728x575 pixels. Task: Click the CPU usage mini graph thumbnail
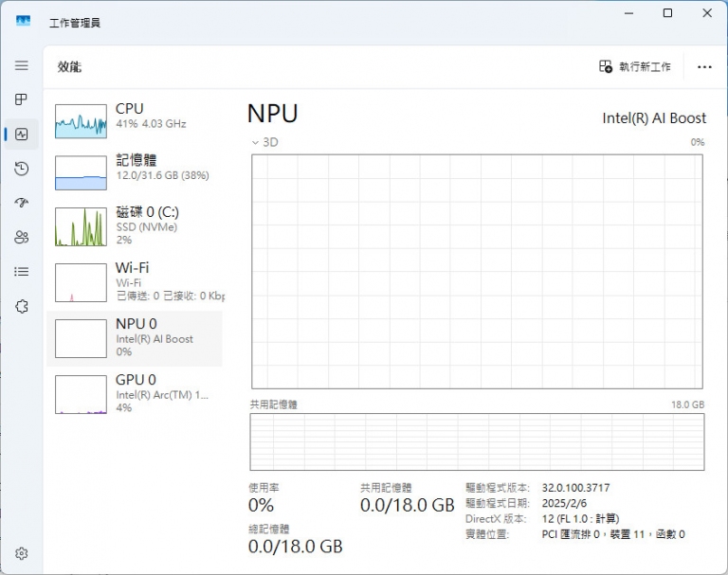click(81, 121)
